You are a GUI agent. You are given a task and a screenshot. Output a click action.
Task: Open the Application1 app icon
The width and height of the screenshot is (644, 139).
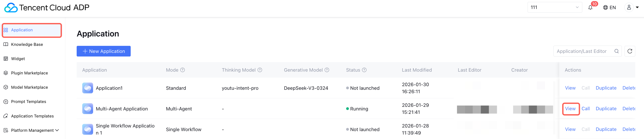pyautogui.click(x=88, y=88)
